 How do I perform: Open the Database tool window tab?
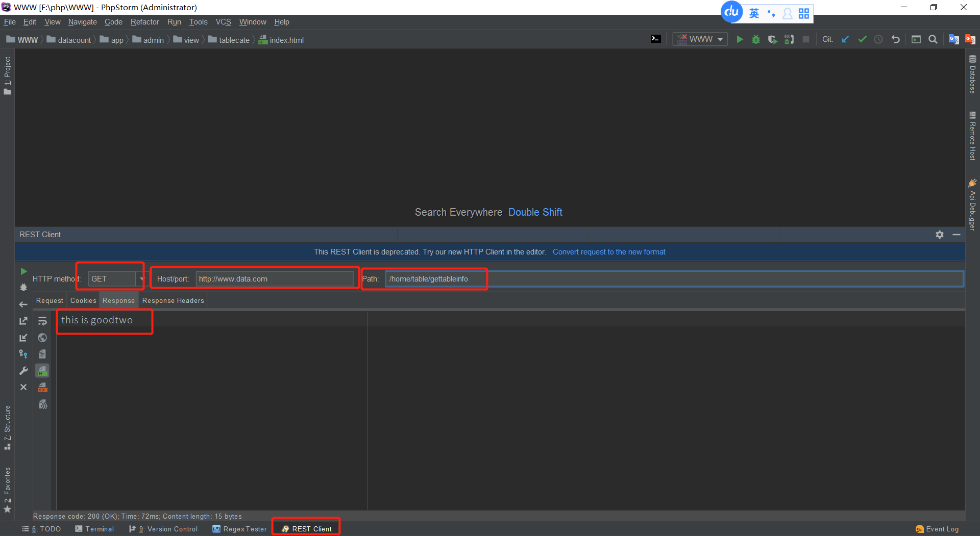pyautogui.click(x=972, y=74)
